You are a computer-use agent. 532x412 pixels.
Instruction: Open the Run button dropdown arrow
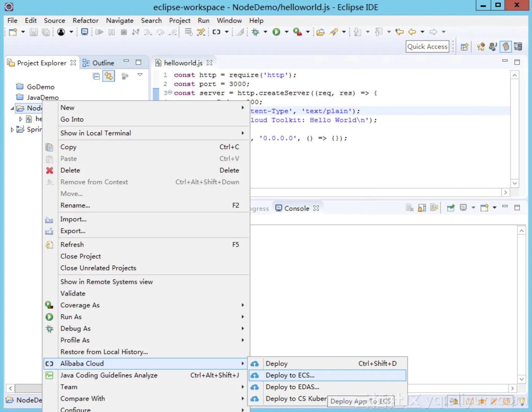287,32
